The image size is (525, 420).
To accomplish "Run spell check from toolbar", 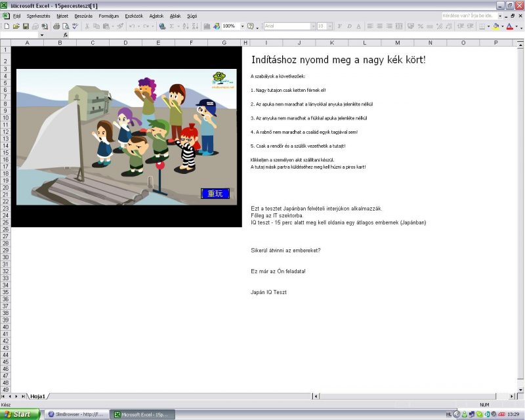I will click(75, 26).
